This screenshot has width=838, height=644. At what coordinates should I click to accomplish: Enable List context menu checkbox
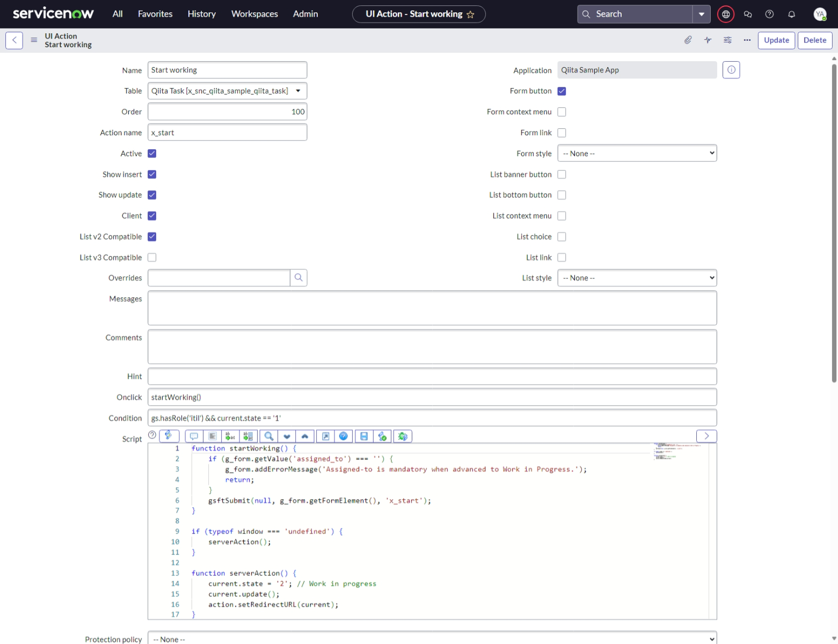coord(562,216)
